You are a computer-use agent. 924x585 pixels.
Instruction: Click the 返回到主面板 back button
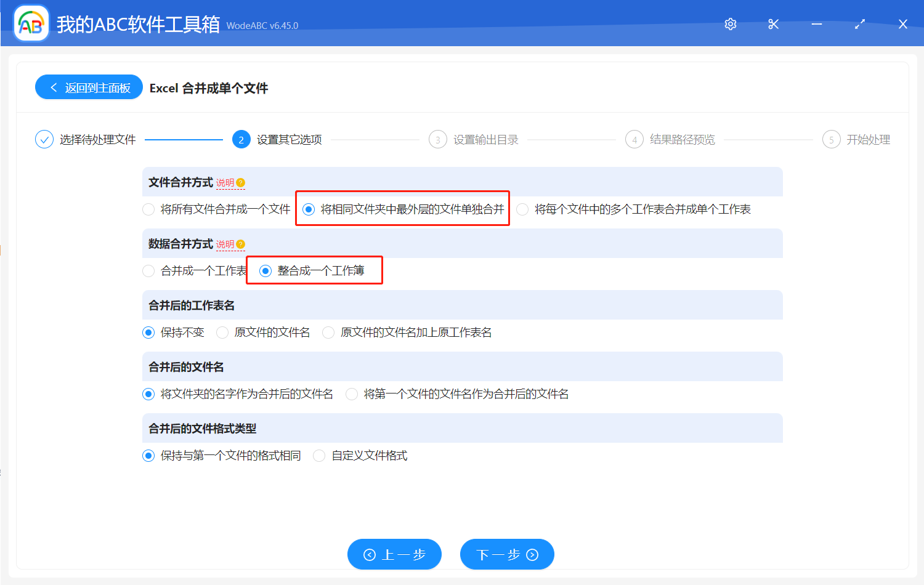coord(88,87)
